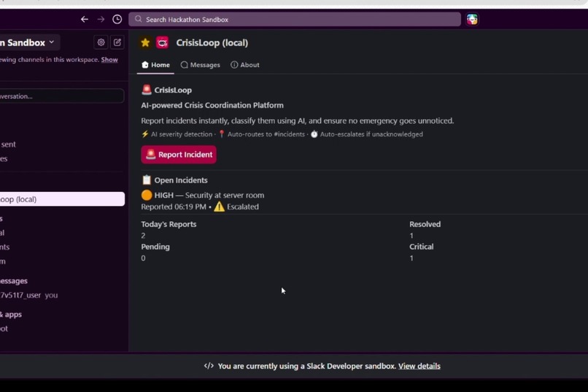
Task: Open the sidebar settings gear icon
Action: (101, 42)
